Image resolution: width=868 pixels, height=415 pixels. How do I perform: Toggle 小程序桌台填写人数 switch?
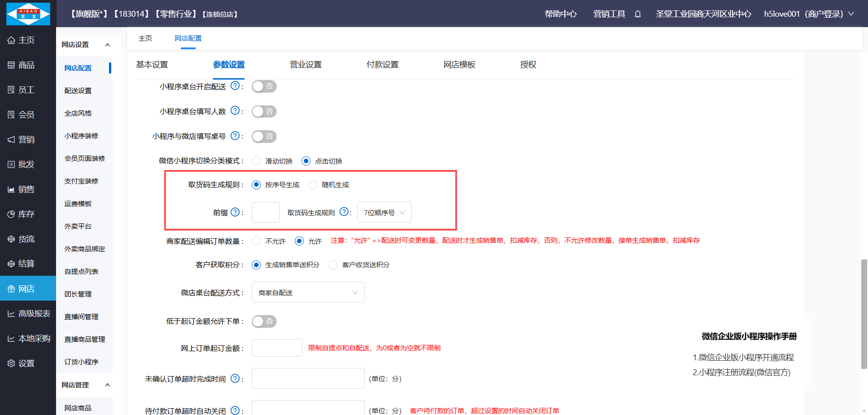(264, 111)
